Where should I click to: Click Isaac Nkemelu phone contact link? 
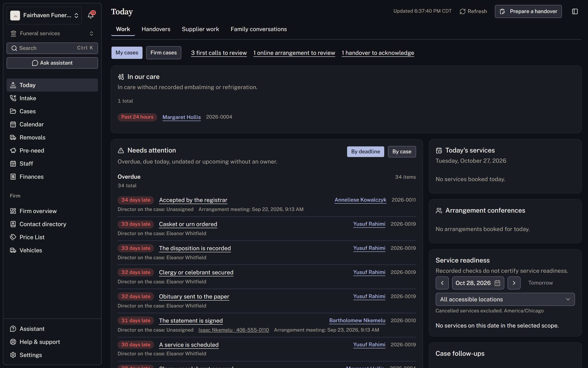(x=234, y=330)
